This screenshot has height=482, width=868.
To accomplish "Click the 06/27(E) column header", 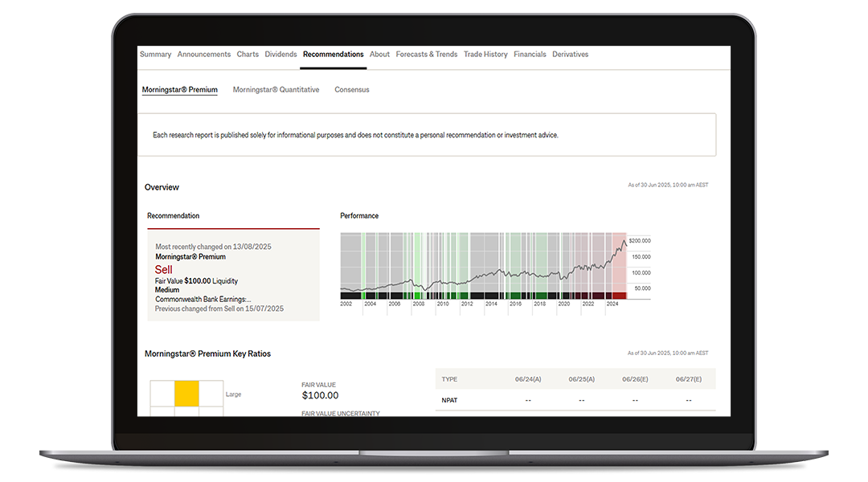I will 688,379.
